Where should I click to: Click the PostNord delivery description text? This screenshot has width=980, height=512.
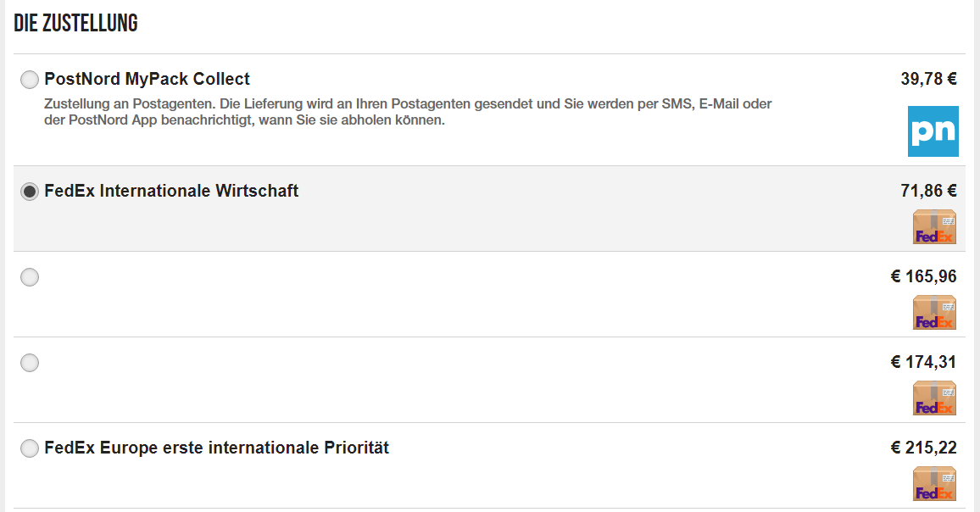[x=408, y=112]
